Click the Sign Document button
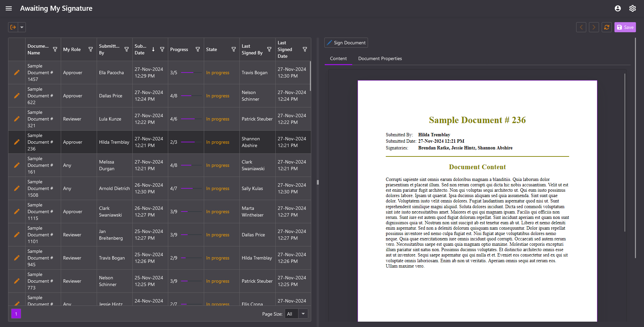Image resolution: width=644 pixels, height=327 pixels. 346,43
